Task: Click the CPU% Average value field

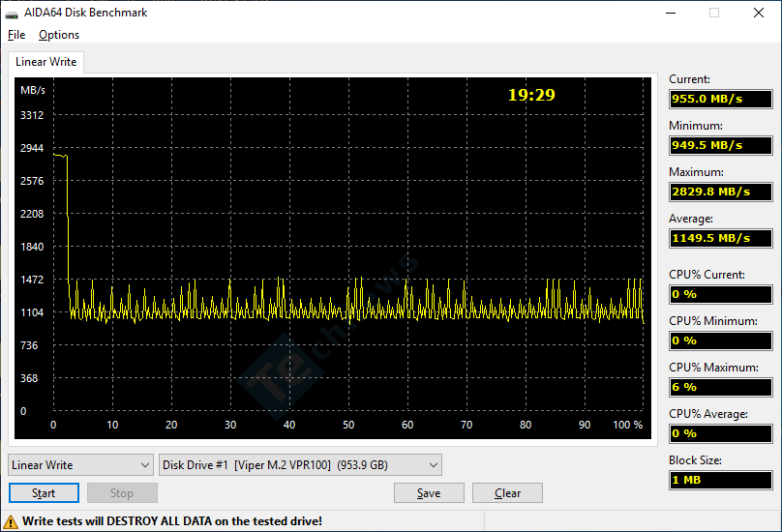Action: [721, 433]
